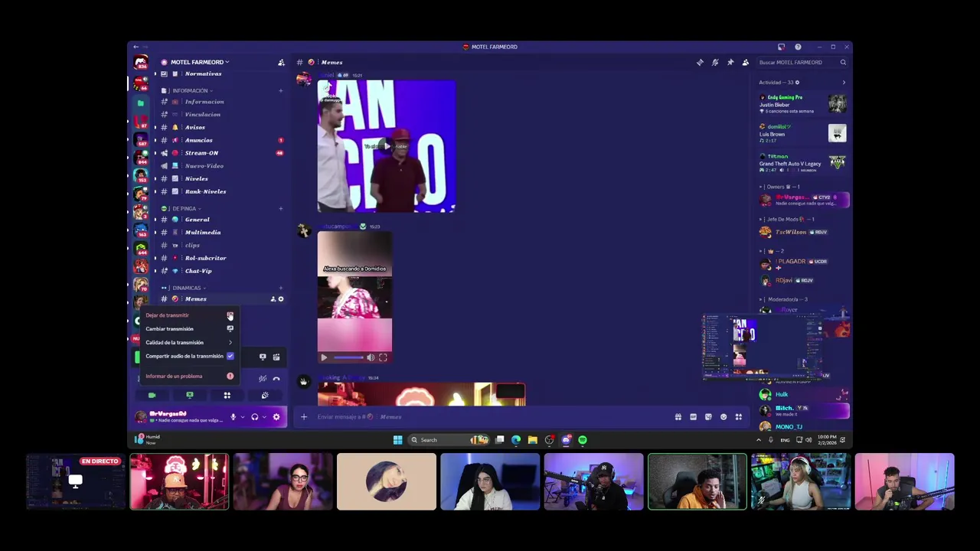
Task: Mute the video volume icon
Action: [x=371, y=357]
